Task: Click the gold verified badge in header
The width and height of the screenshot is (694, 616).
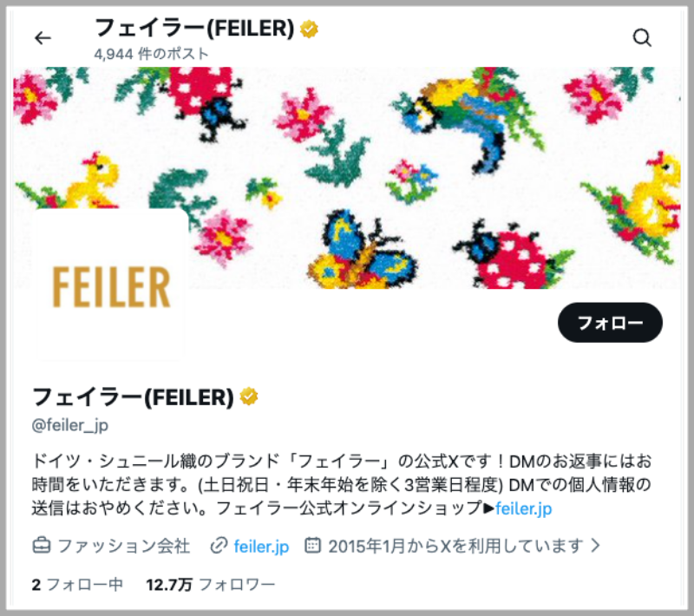Action: tap(309, 29)
